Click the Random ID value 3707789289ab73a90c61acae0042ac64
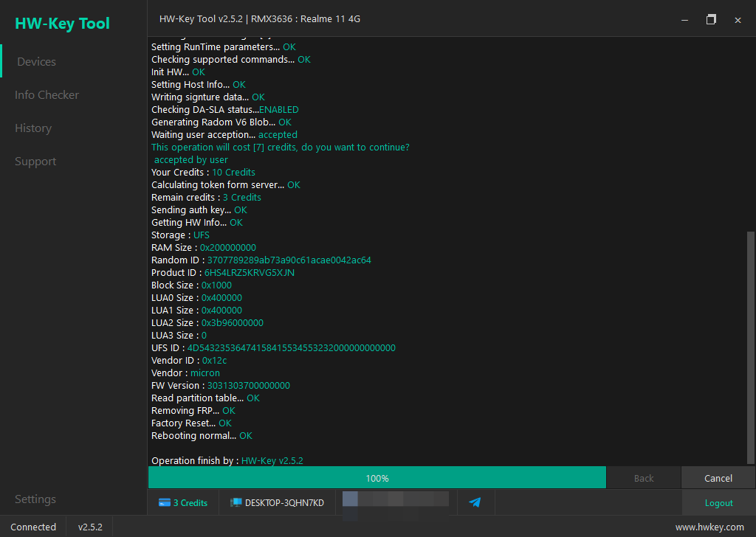The width and height of the screenshot is (756, 537). (x=289, y=260)
